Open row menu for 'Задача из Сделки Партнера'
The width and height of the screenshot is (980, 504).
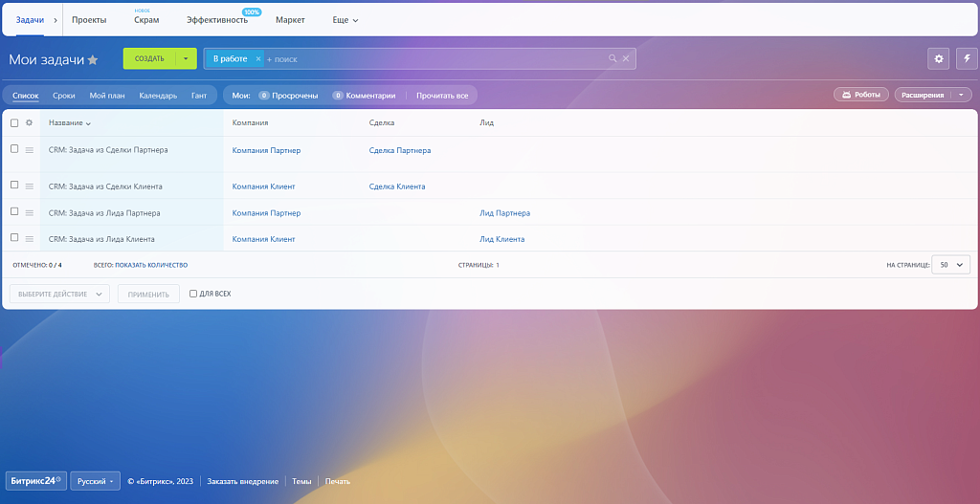click(29, 150)
